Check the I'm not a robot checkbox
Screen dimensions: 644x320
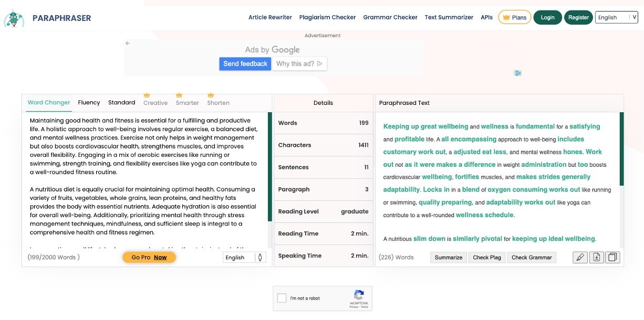pos(282,298)
